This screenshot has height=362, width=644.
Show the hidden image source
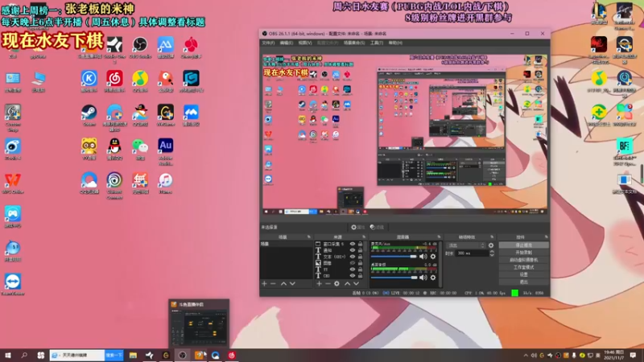[353, 263]
